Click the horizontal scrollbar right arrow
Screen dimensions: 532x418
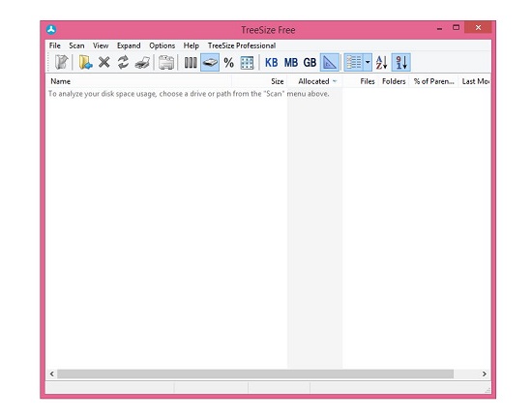coord(485,373)
